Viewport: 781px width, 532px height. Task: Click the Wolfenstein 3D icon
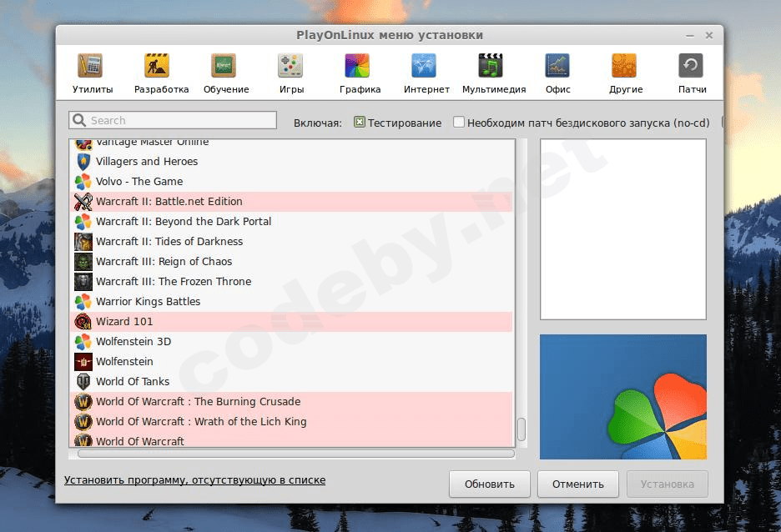[x=83, y=342]
